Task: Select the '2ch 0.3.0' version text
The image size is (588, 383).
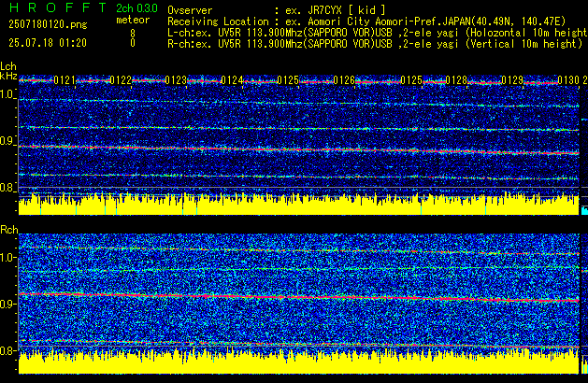Action: [x=136, y=8]
